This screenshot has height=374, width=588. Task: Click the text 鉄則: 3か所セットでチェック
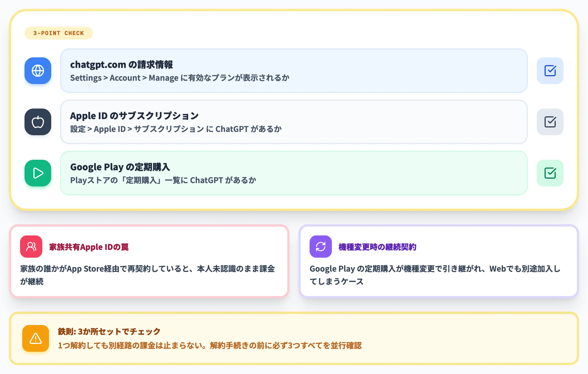(109, 331)
